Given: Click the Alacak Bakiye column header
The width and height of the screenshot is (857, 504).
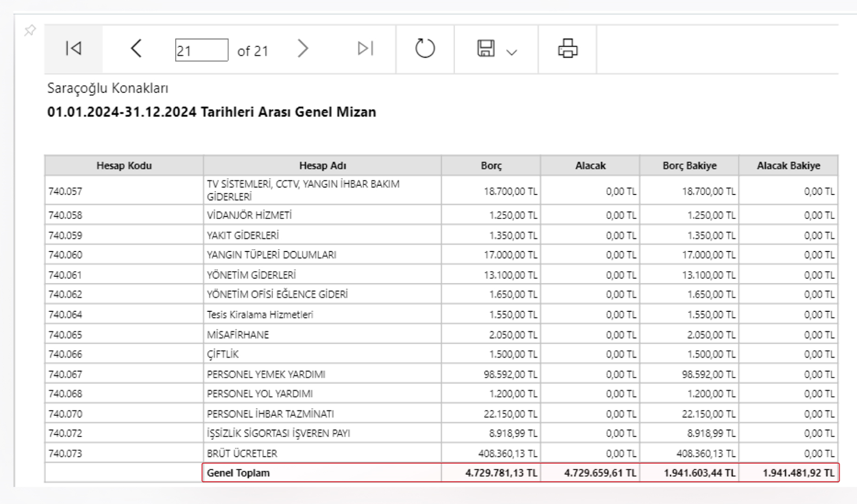Looking at the screenshot, I should pyautogui.click(x=789, y=166).
